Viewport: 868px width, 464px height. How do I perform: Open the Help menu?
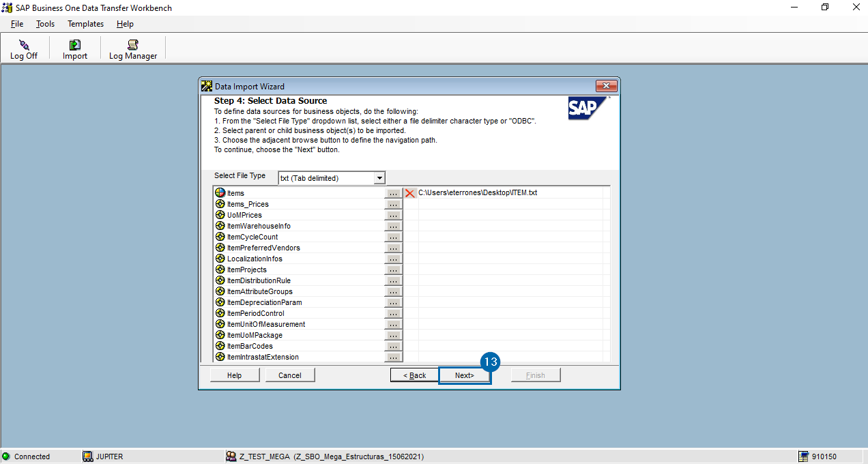(125, 24)
